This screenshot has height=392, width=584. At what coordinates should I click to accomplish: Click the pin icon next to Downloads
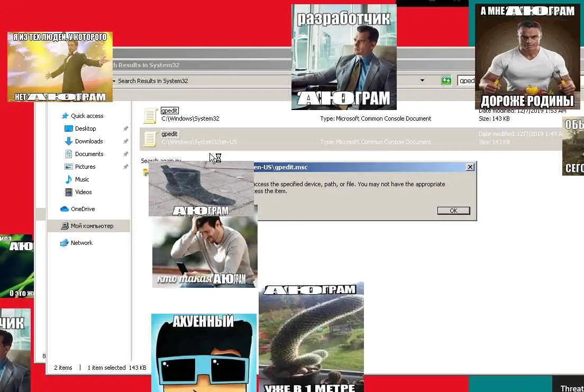[126, 141]
